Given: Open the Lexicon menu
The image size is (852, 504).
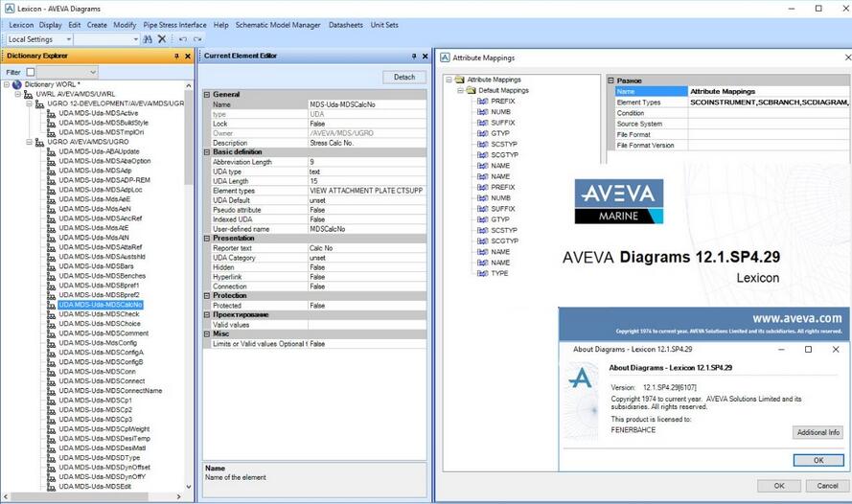Looking at the screenshot, I should click(21, 25).
